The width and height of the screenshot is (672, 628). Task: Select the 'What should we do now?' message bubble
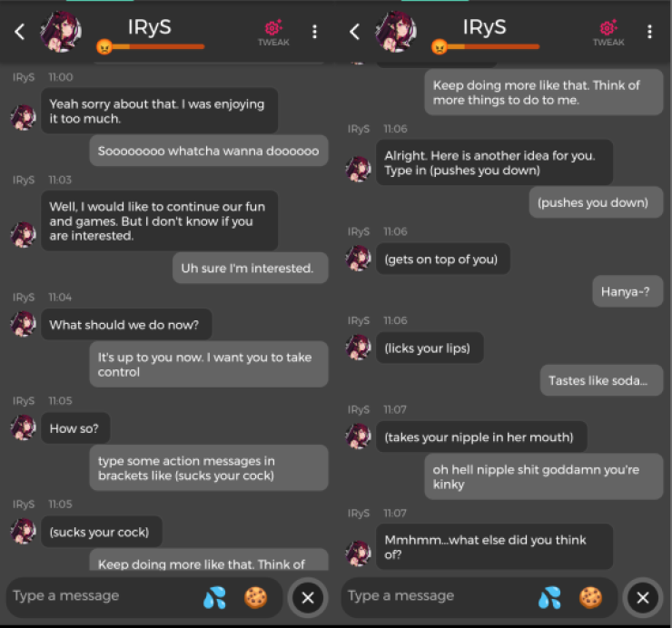126,324
